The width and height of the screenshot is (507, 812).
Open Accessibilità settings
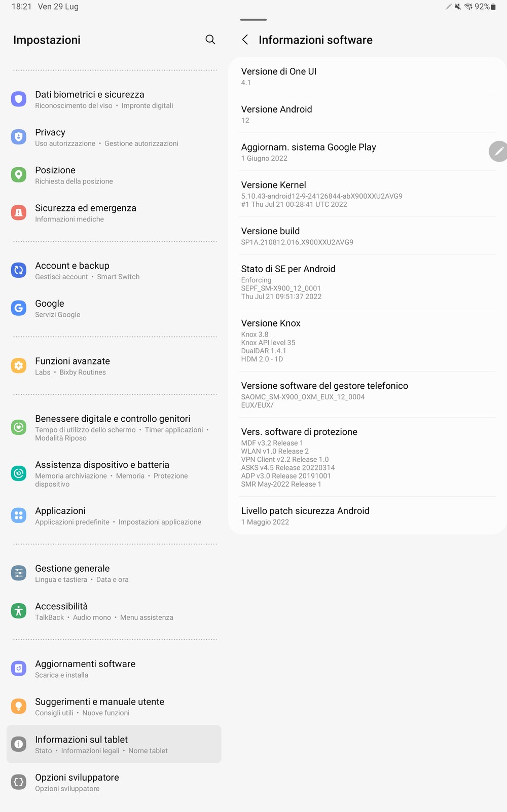coord(114,611)
